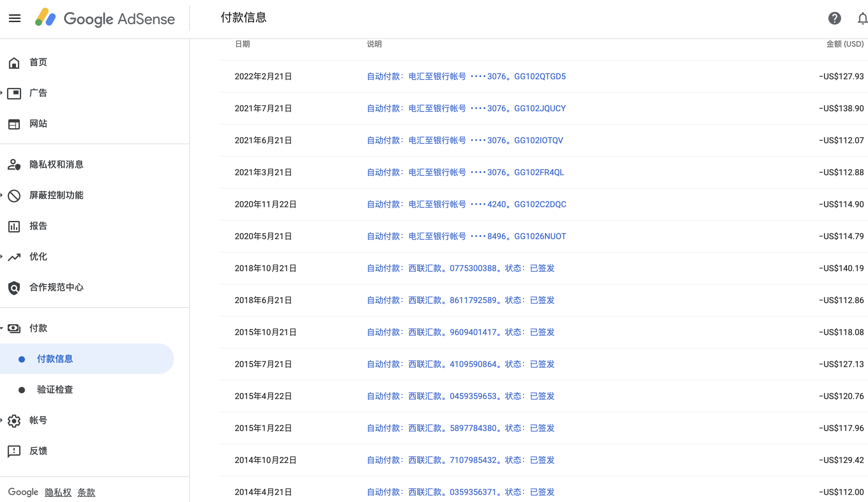Image resolution: width=868 pixels, height=502 pixels.
Task: Open the hamburger main menu
Action: point(14,18)
